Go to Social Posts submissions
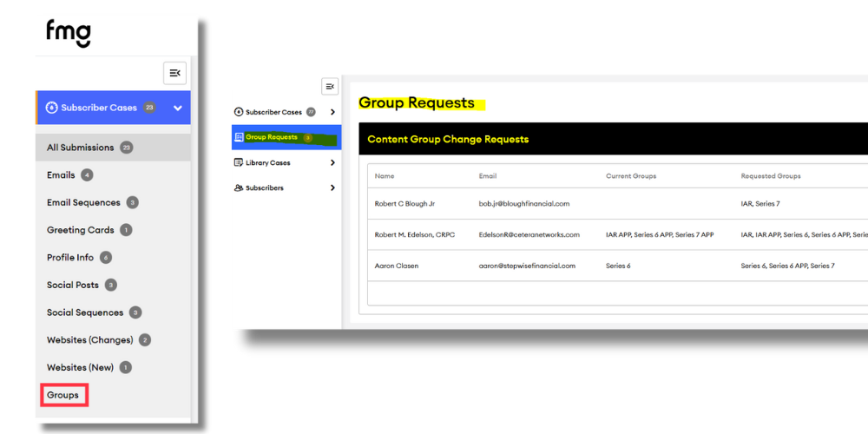 (73, 285)
